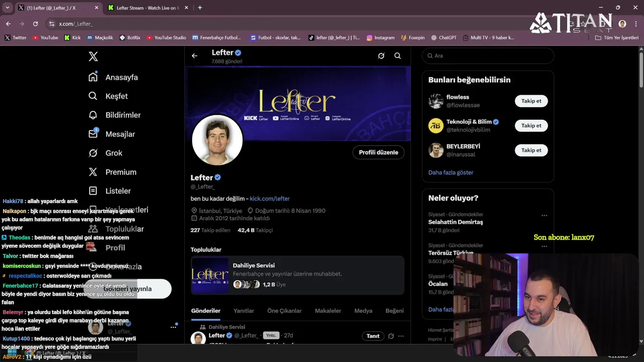Open Instagram bookmark

(x=381, y=38)
